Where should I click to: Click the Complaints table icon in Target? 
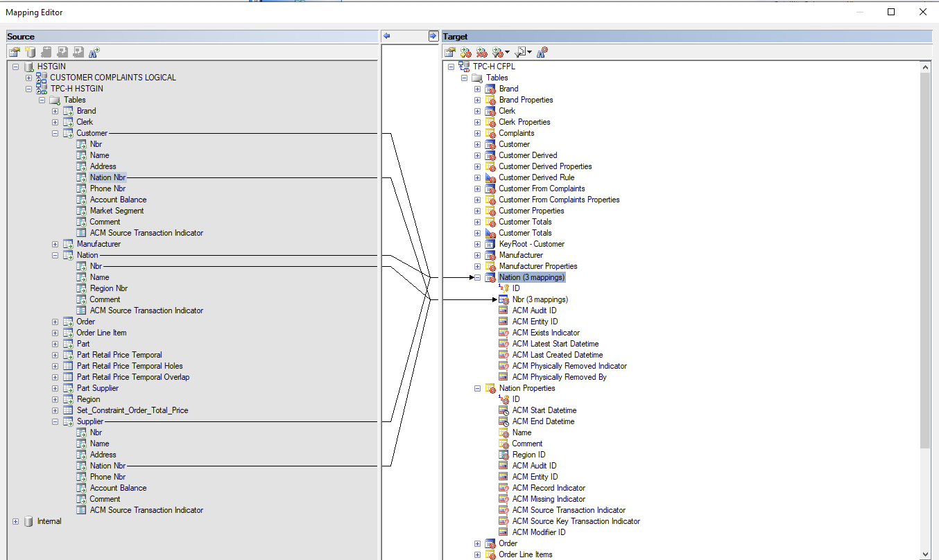(490, 133)
